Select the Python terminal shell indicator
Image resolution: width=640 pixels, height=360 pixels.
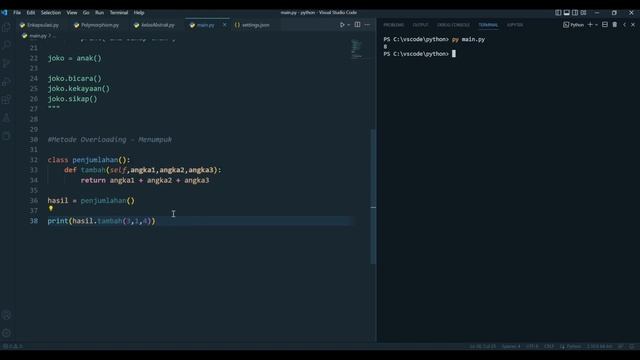coord(573,25)
